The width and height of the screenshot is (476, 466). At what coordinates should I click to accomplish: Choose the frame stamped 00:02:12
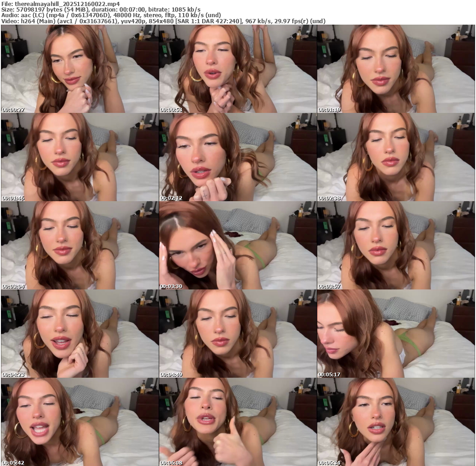point(238,157)
